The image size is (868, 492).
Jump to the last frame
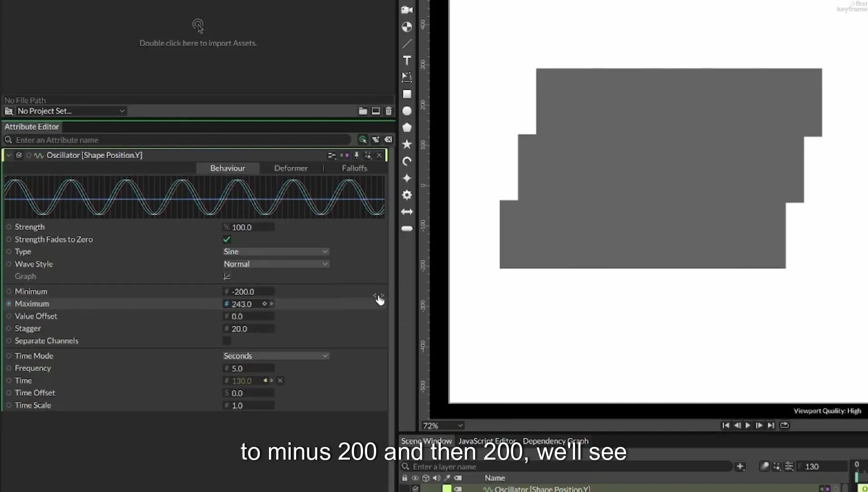[771, 425]
